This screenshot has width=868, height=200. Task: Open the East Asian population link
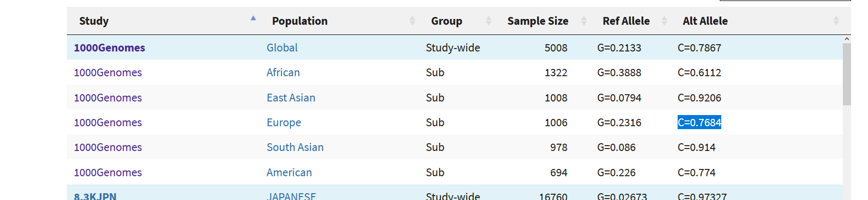point(291,98)
